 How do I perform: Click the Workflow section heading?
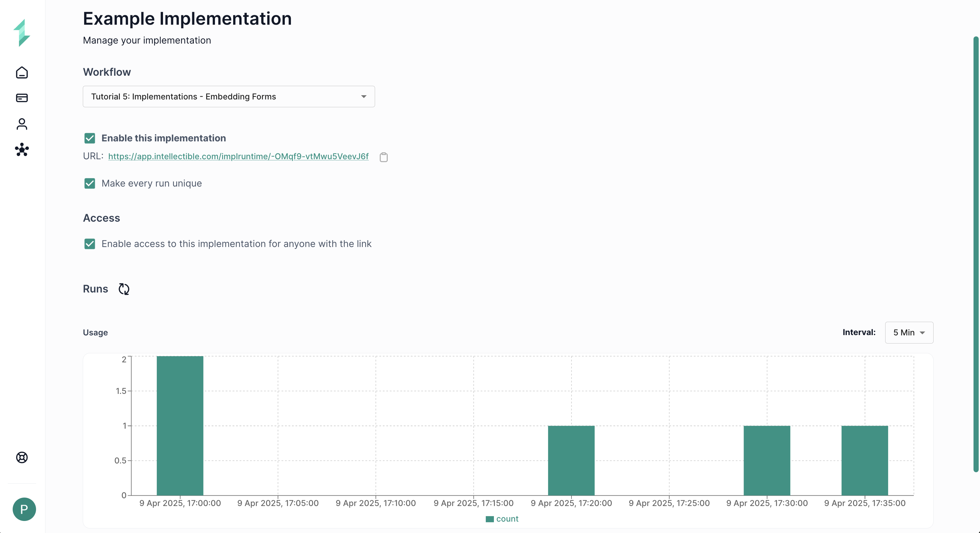[107, 72]
